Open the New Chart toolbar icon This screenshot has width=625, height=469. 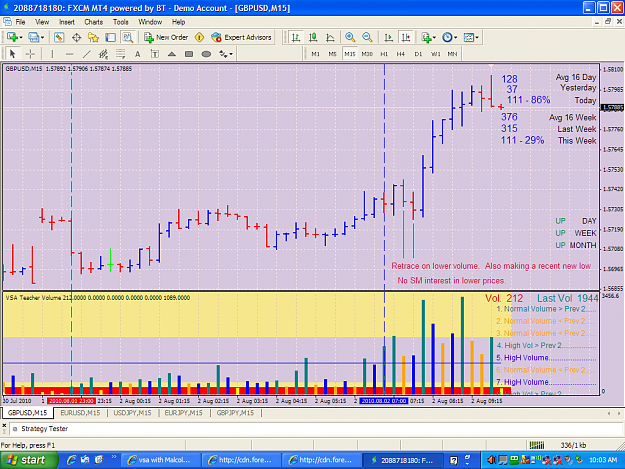pos(12,37)
